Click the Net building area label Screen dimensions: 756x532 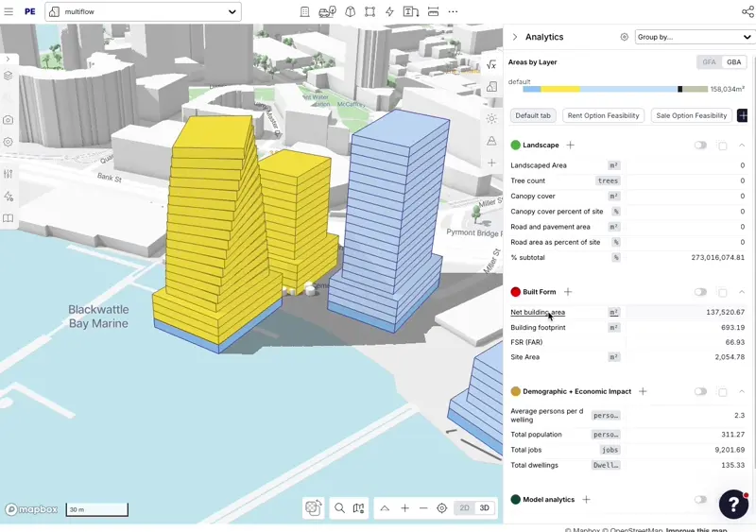tap(538, 312)
